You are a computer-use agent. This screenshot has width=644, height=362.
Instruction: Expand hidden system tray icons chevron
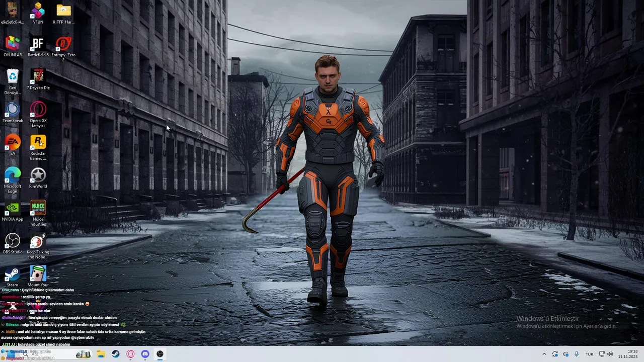(x=544, y=354)
